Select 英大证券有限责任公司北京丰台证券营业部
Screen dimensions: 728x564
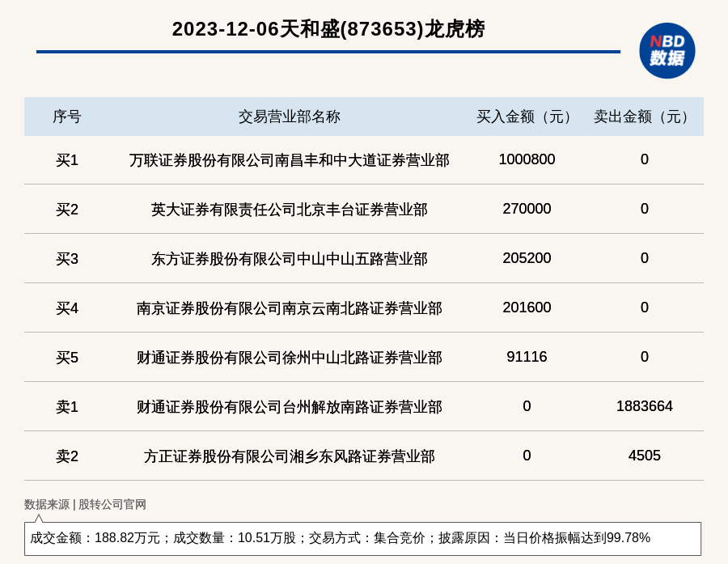290,210
